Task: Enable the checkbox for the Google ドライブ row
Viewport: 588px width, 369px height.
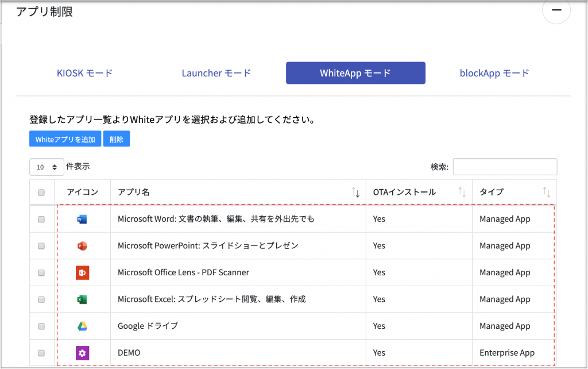Action: point(41,326)
